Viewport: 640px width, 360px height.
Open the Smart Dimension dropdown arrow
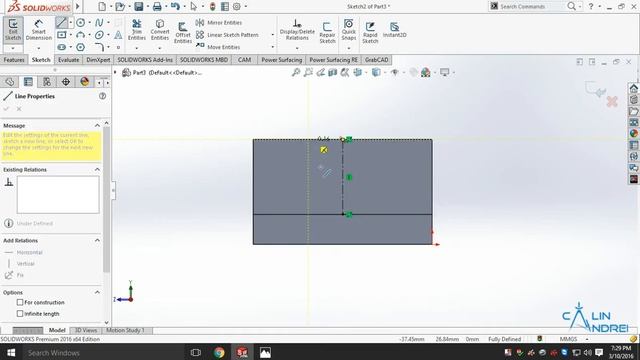[39, 48]
